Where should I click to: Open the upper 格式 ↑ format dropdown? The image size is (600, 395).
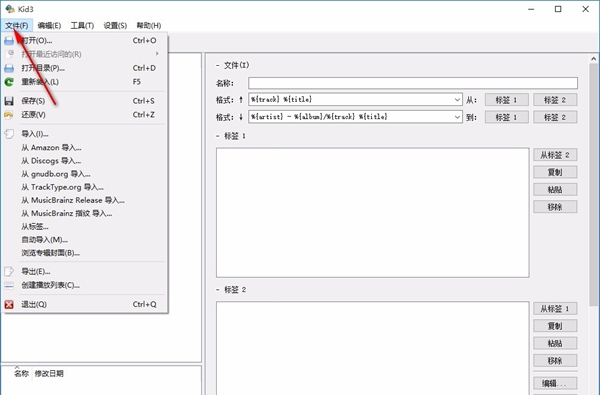(x=457, y=100)
